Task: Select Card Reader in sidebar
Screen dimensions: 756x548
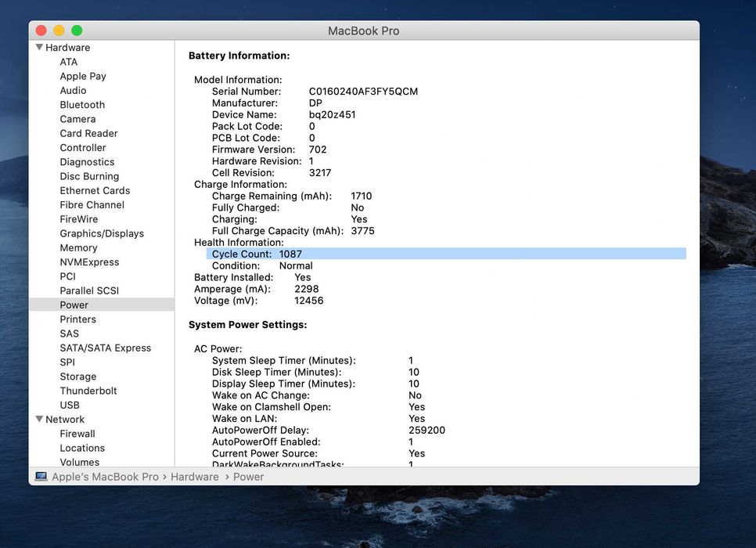Action: 88,133
